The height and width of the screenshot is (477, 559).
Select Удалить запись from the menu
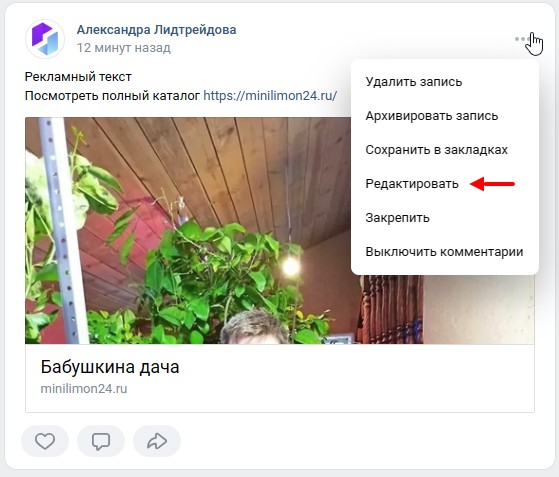coord(414,82)
